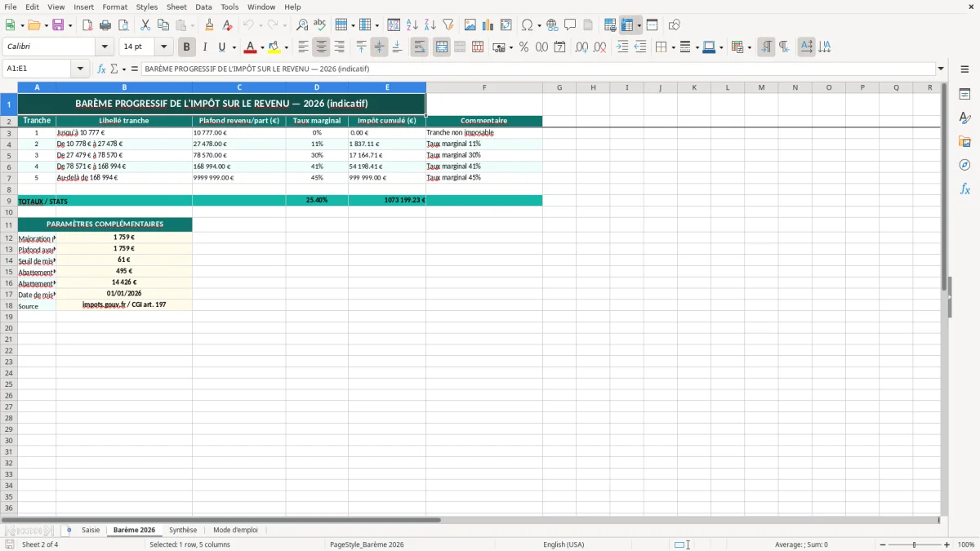Screen dimensions: 980x551
Task: Toggle Bold formatting
Action: pos(187,47)
